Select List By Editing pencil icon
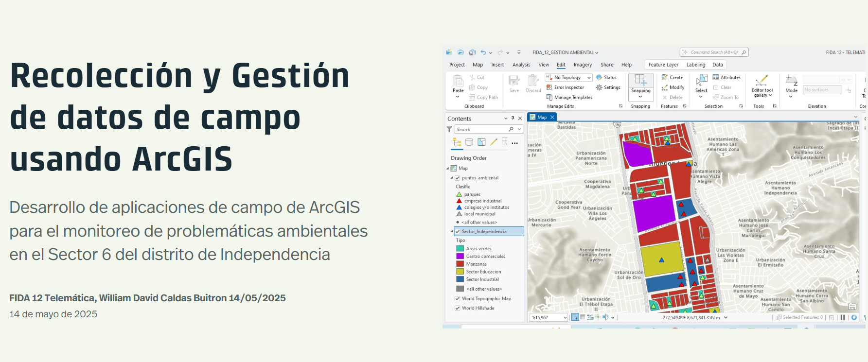Image resolution: width=868 pixels, height=362 pixels. pos(494,142)
